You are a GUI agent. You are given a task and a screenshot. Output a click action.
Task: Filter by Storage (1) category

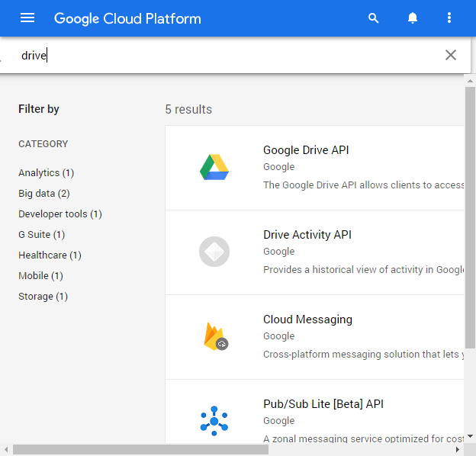tap(43, 297)
